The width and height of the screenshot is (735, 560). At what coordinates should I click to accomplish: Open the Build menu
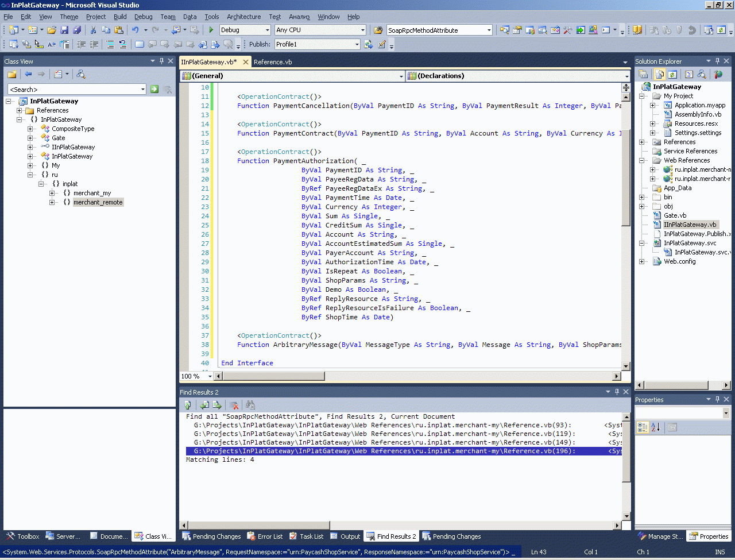(x=120, y=17)
